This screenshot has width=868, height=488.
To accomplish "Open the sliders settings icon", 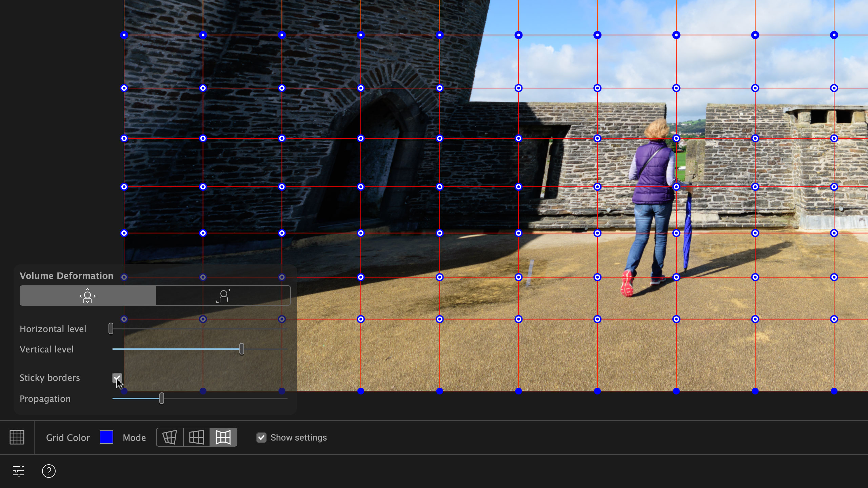I will coord(18,471).
